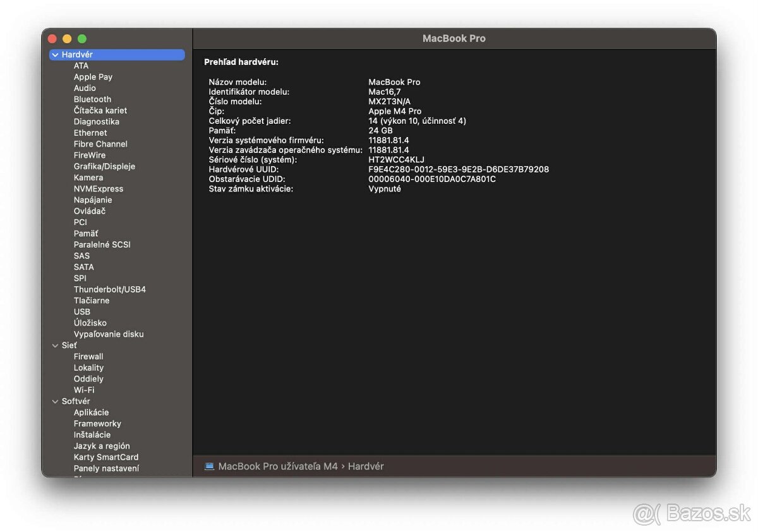Image resolution: width=758 pixels, height=532 pixels.
Task: Click Hardvér in the bottom breadcrumb bar
Action: [366, 466]
